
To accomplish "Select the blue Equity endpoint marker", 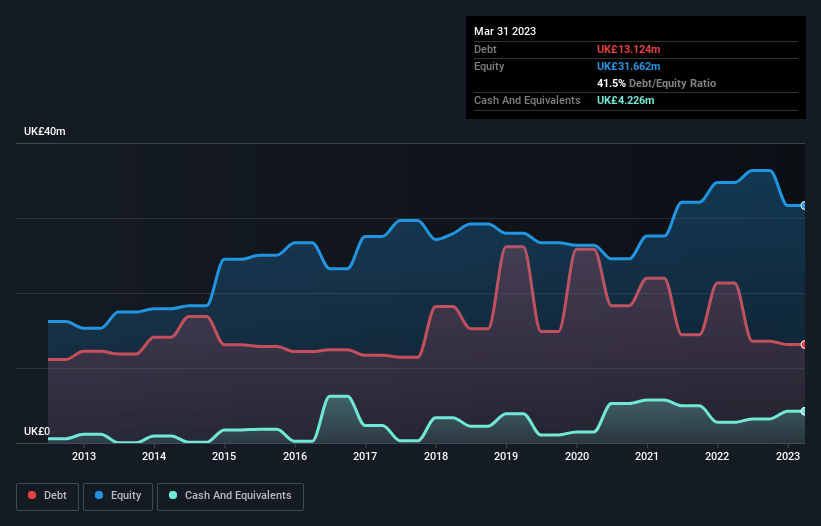I will coord(804,206).
